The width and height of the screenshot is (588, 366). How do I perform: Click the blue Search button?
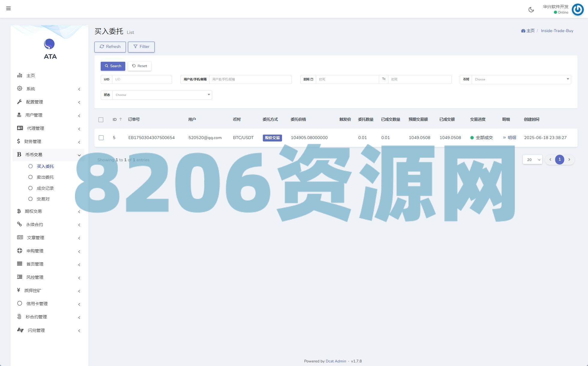113,66
